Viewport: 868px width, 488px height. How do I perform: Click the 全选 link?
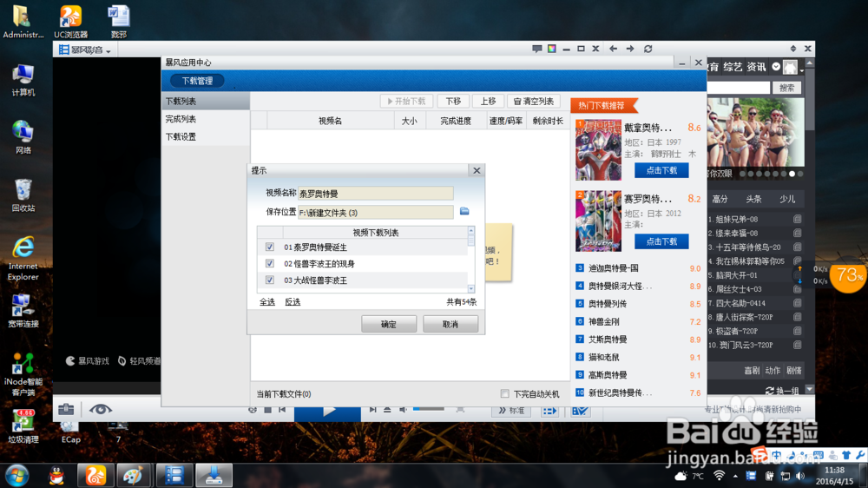(267, 302)
